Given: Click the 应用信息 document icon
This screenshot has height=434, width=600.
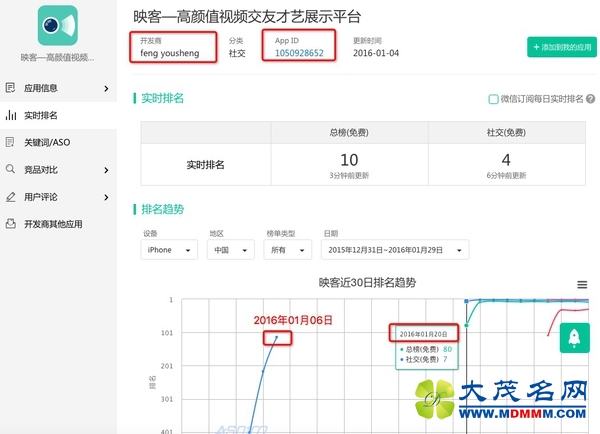Looking at the screenshot, I should click(10, 88).
